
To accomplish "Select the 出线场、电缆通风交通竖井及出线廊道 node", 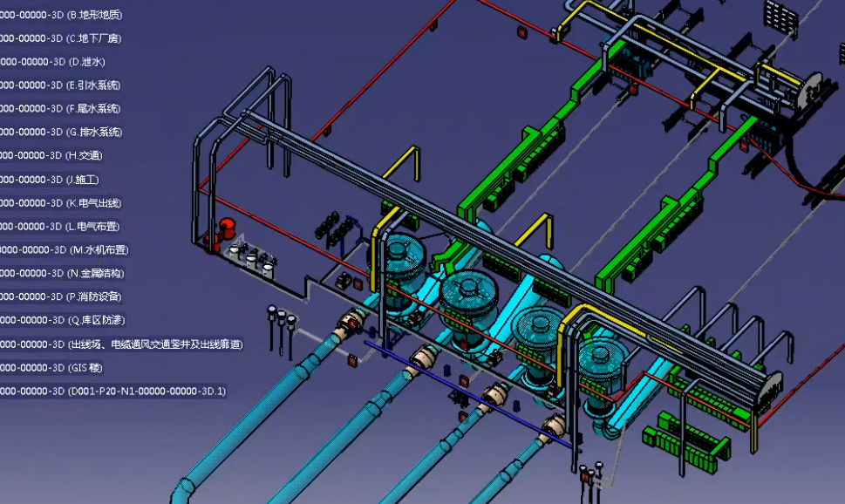I will (122, 344).
